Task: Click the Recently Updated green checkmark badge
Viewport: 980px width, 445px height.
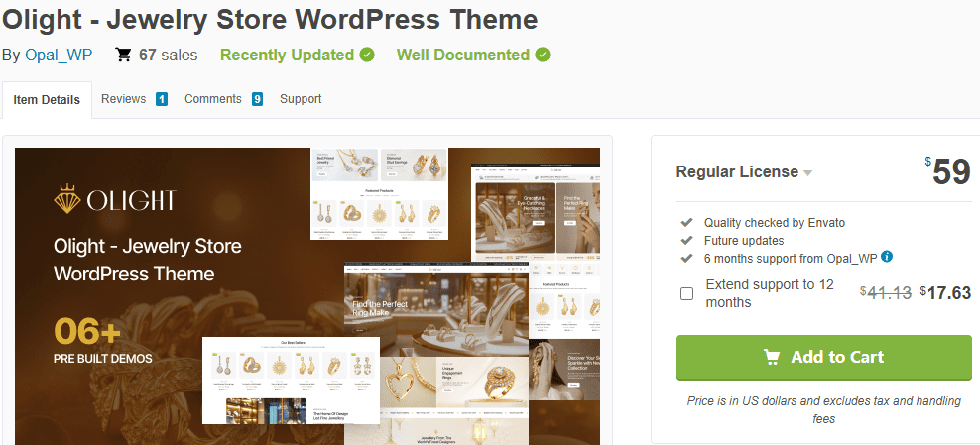Action: coord(367,55)
